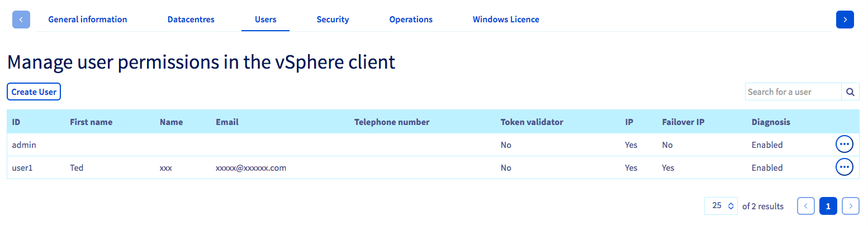This screenshot has width=868, height=226.
Task: Go to the Operations tab
Action: click(411, 20)
